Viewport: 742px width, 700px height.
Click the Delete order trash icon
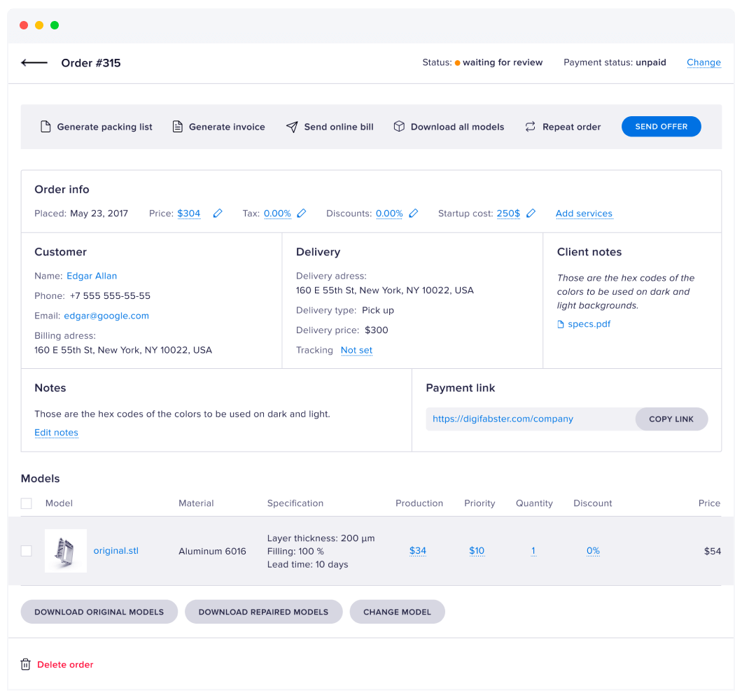coord(26,664)
